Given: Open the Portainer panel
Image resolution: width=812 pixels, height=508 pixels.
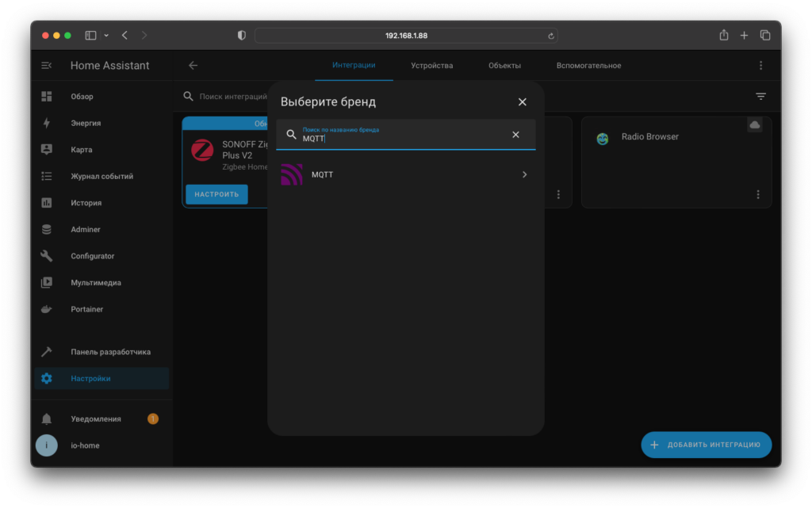Looking at the screenshot, I should coord(102,309).
